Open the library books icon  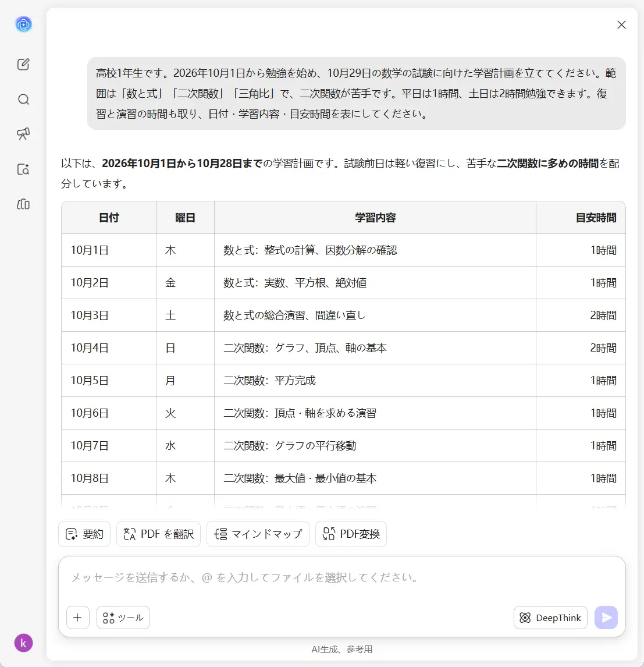tap(23, 204)
